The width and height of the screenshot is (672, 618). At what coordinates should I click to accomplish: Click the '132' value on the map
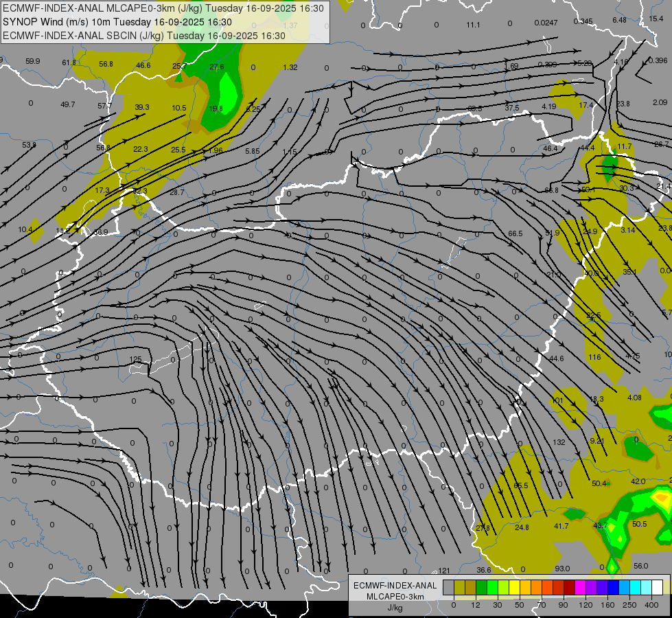tap(559, 442)
